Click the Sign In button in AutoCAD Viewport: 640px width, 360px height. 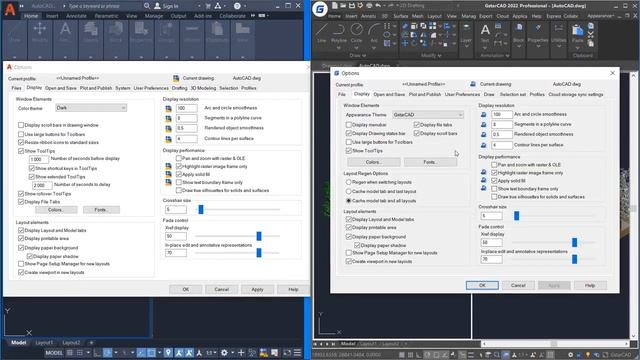click(x=167, y=6)
